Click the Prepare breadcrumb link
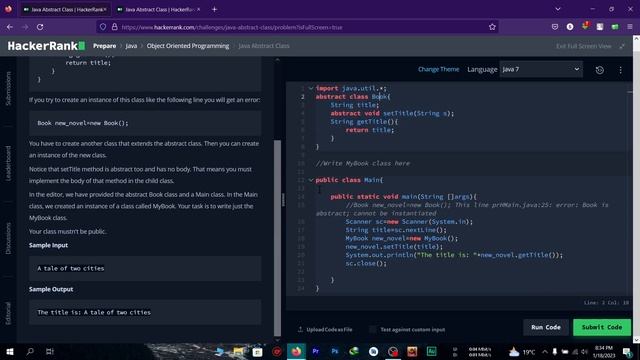This screenshot has width=640, height=360. 104,46
